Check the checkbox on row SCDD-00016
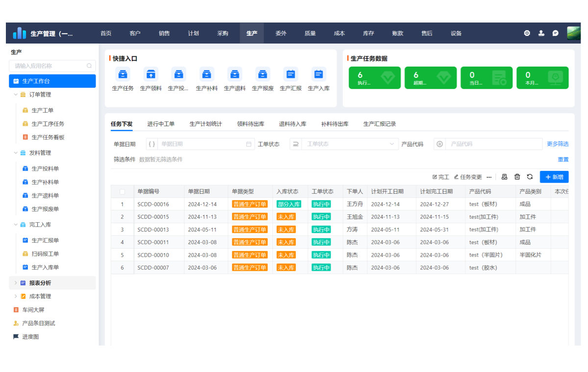 tap(123, 204)
